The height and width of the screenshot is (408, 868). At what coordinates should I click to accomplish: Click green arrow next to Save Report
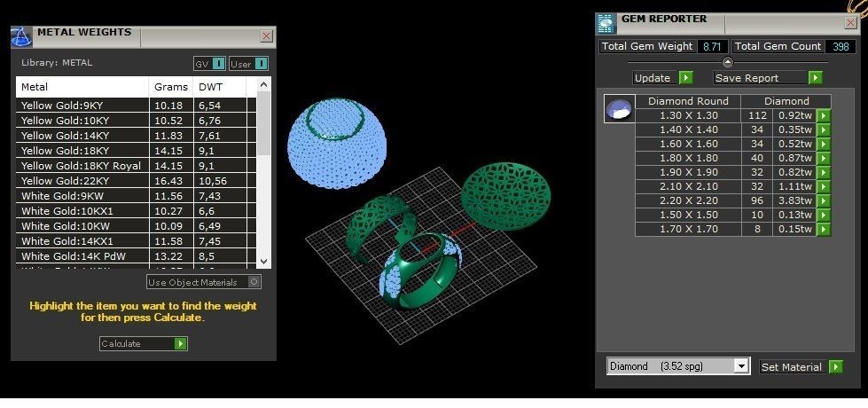pos(815,78)
